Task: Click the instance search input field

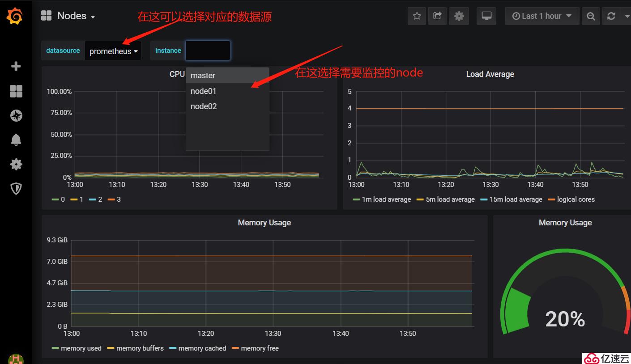Action: pyautogui.click(x=208, y=51)
